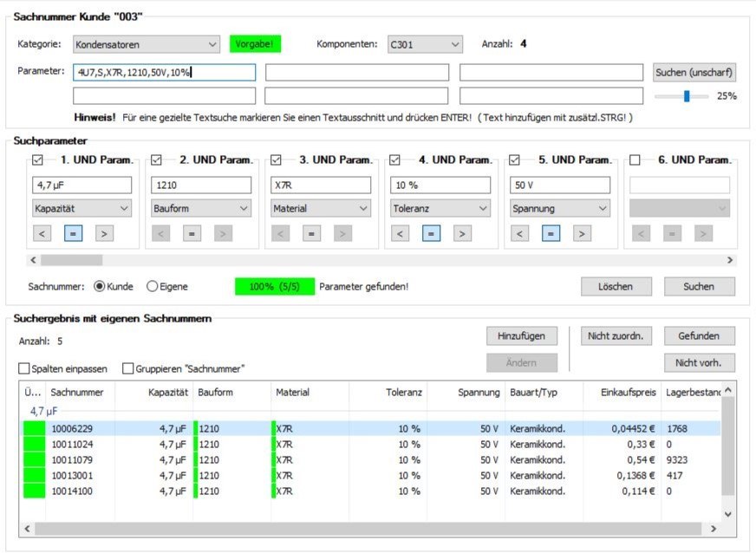
Task: Toggle 1. UND Param. checkbox
Action: point(37,159)
